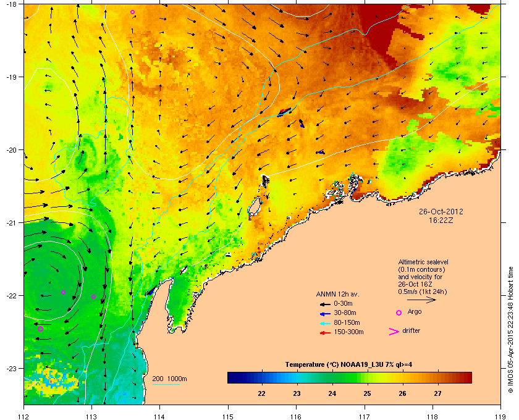Click the '200 1000m' isobath label

click(x=169, y=379)
